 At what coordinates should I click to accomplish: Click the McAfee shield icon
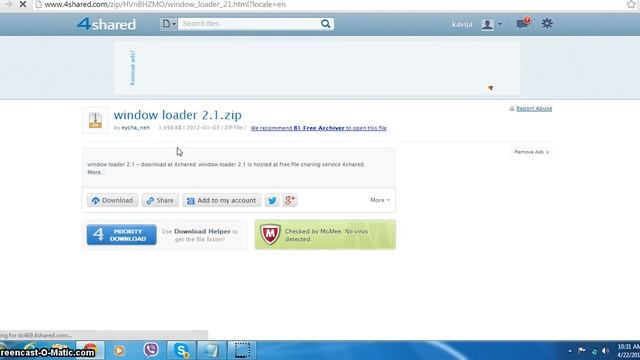[270, 235]
